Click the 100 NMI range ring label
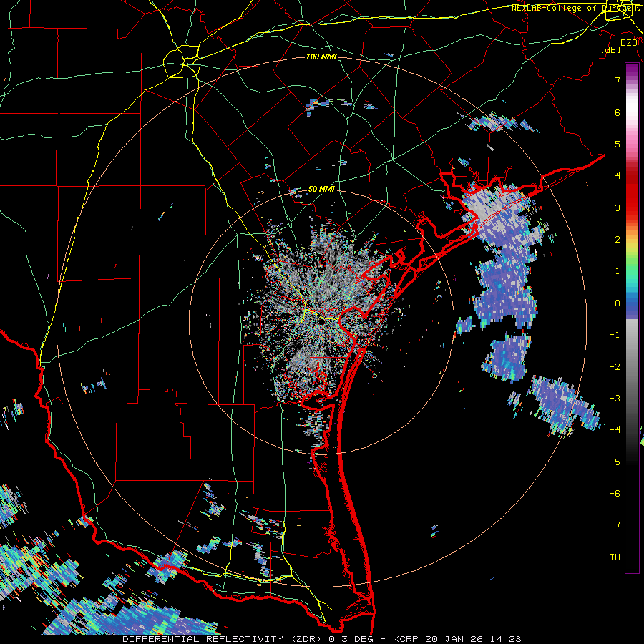Screen dimensions: 644x644 [321, 57]
